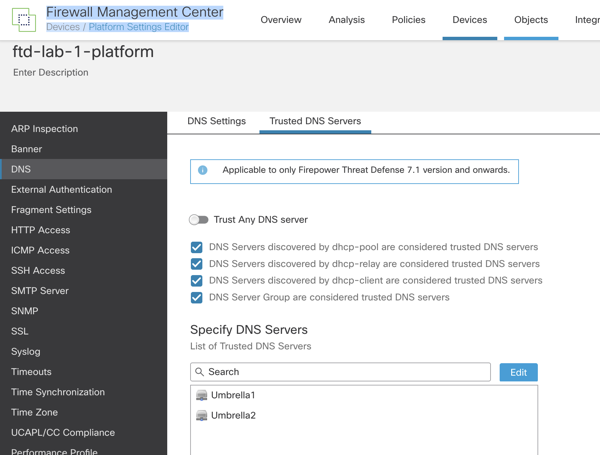Switch to the DNS Settings tab
600x455 pixels.
[216, 121]
